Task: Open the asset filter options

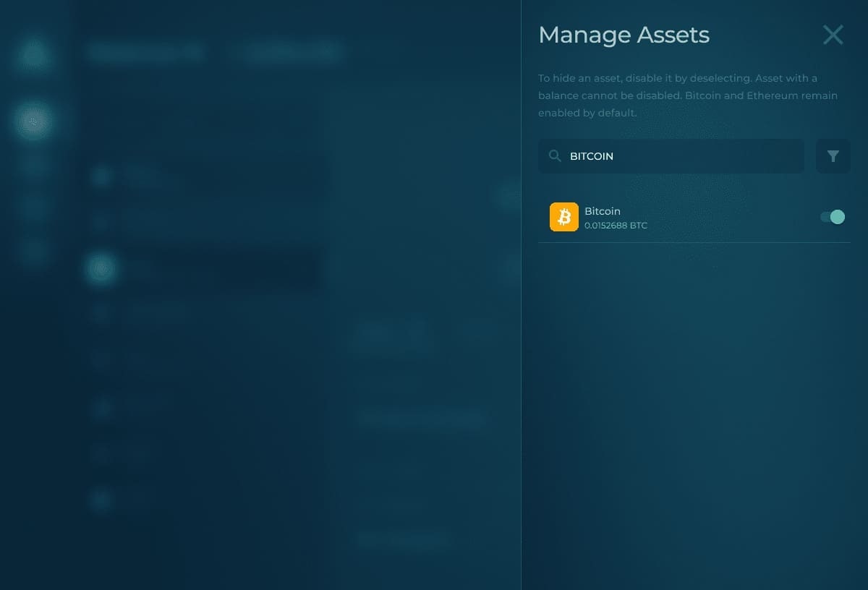Action: pos(833,156)
